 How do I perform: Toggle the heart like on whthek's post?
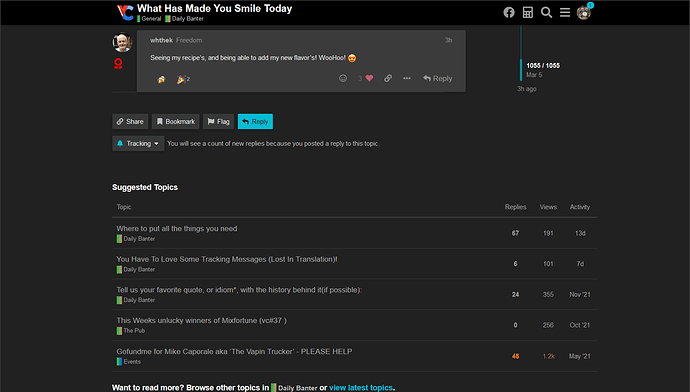(x=369, y=78)
